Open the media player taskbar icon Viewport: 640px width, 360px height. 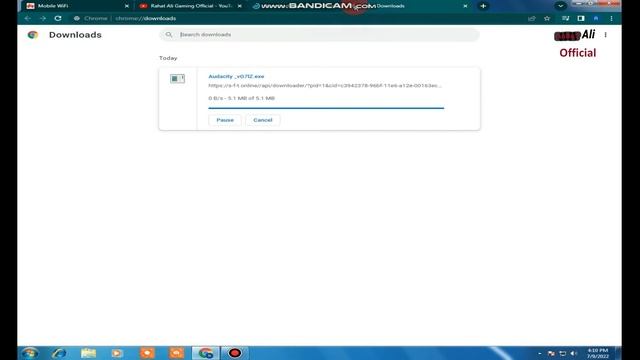[x=117, y=353]
